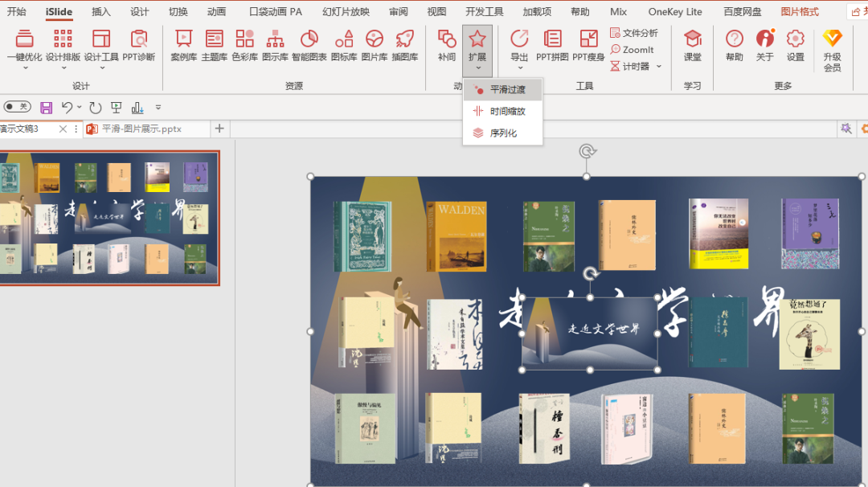Select the slide thumbnail in the panel

pos(109,218)
